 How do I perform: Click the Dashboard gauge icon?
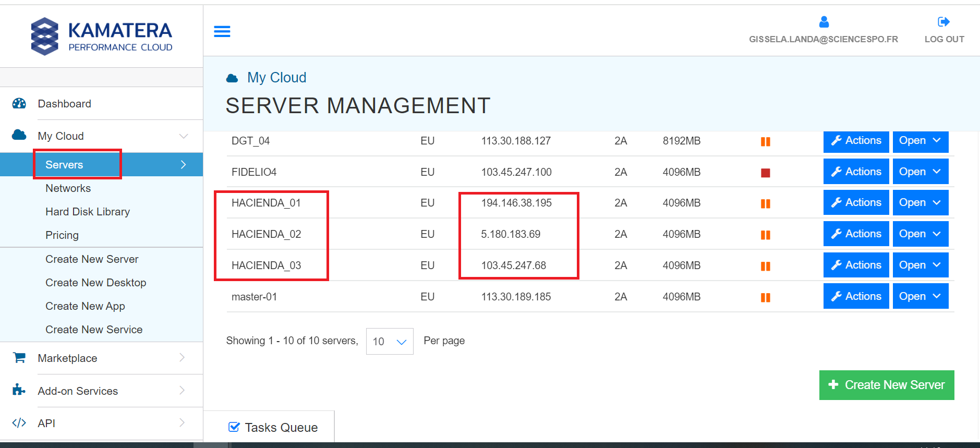click(19, 103)
